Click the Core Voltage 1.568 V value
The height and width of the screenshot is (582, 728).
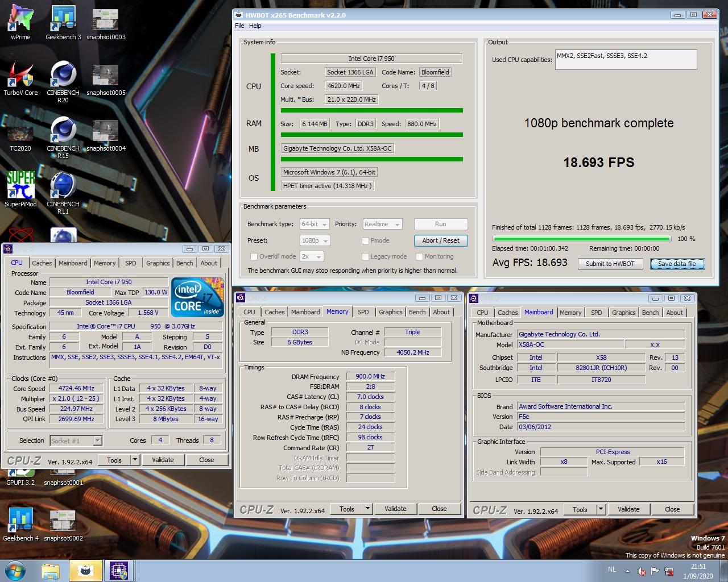pos(148,313)
